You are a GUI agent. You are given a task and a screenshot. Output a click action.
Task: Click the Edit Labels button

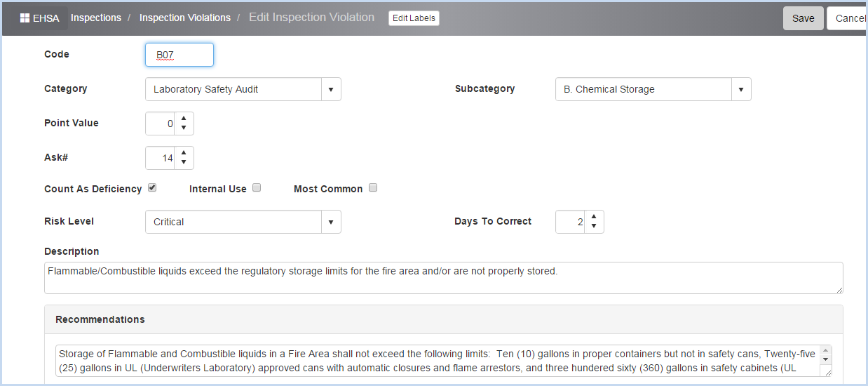[414, 18]
